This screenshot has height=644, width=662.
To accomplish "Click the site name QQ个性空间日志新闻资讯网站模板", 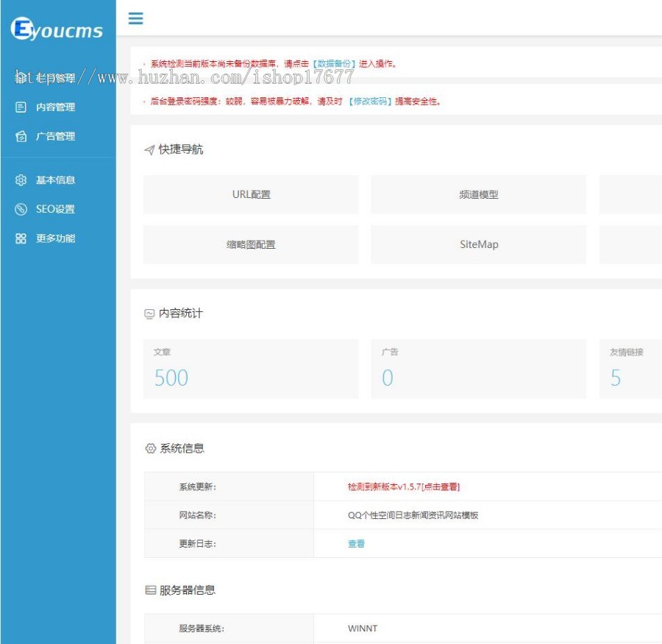I will coord(413,515).
